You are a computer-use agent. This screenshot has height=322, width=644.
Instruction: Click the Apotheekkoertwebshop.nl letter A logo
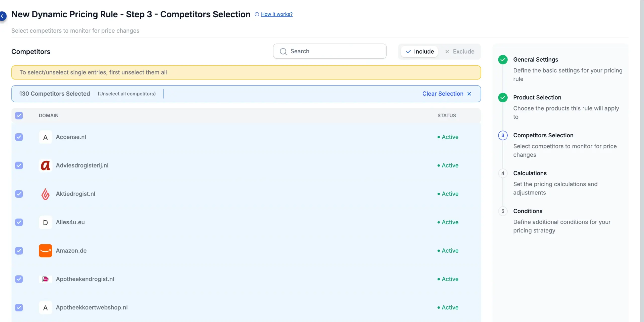tap(45, 308)
